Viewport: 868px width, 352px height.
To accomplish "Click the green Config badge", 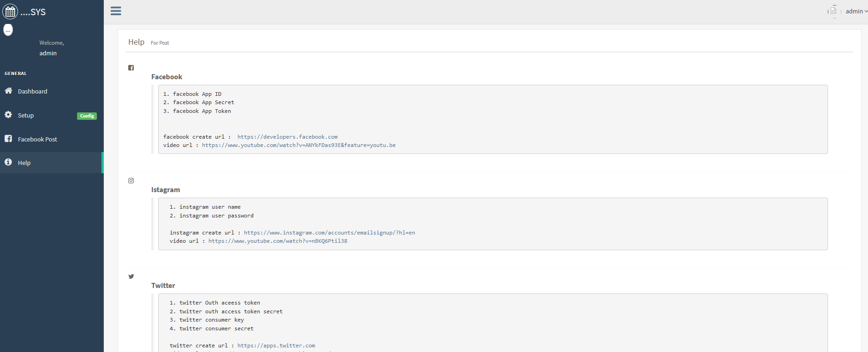I will click(x=87, y=116).
